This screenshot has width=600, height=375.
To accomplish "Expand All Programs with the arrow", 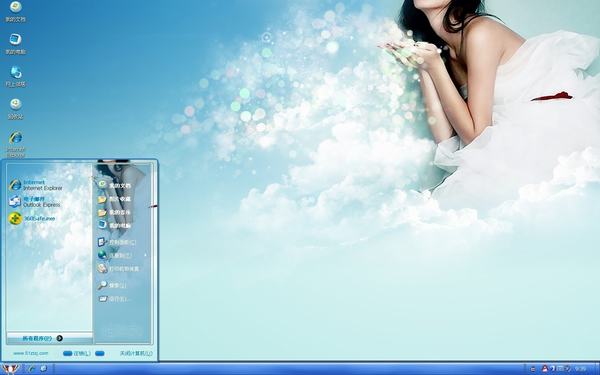I will [x=59, y=338].
